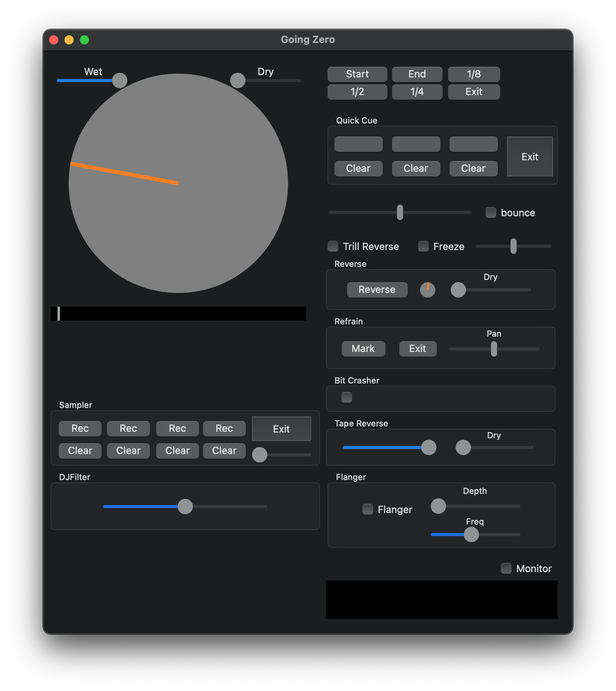
Task: Clear the first Quick Cue slot
Action: (358, 168)
